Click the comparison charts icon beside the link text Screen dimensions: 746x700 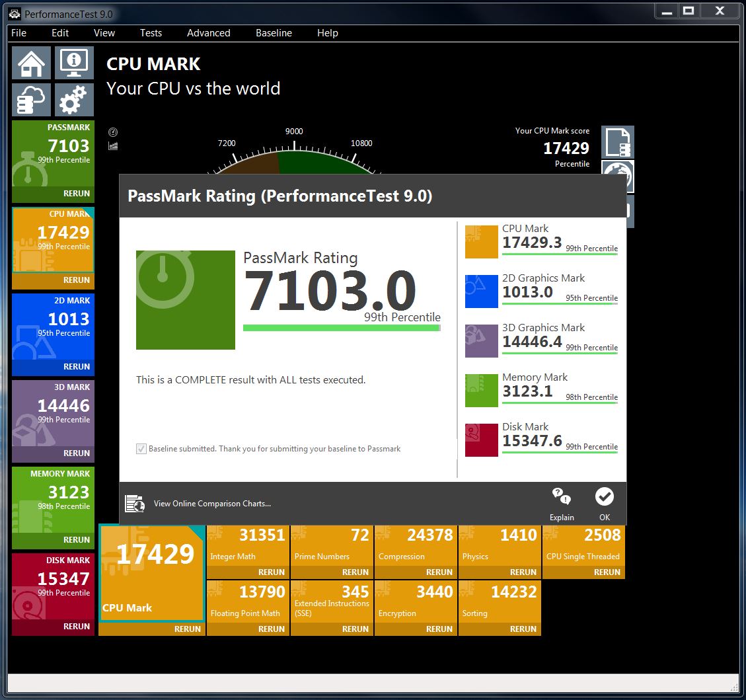(x=135, y=503)
